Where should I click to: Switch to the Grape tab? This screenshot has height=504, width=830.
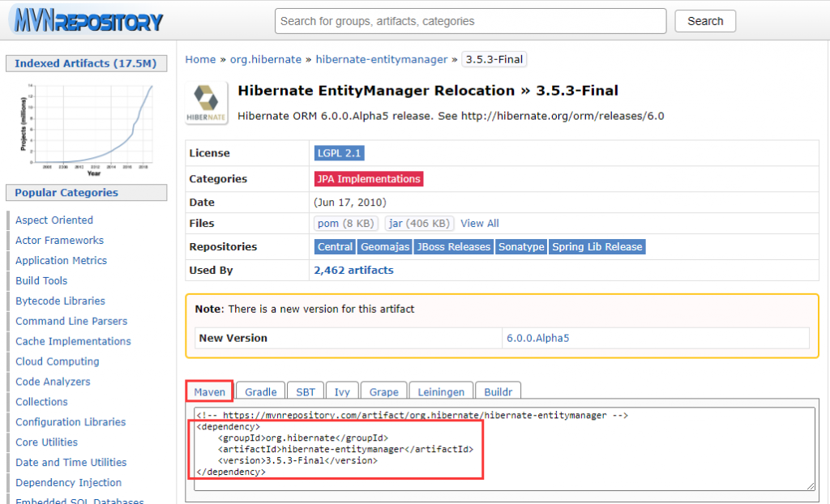coord(383,391)
